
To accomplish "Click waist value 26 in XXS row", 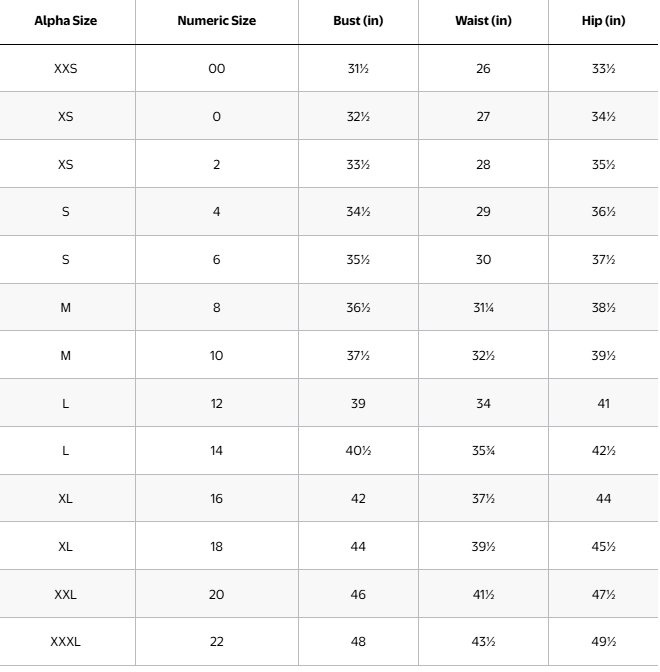I will pyautogui.click(x=483, y=69).
